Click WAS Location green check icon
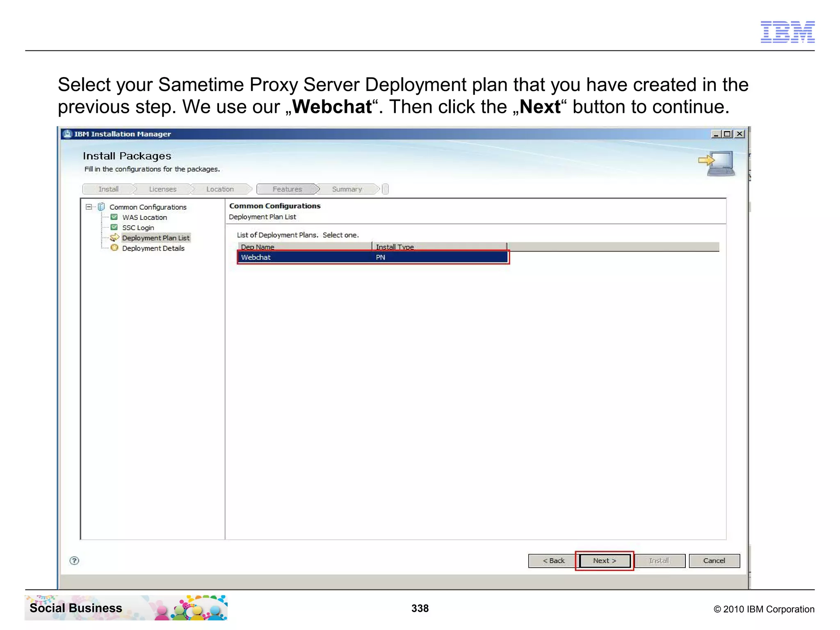 [x=114, y=217]
